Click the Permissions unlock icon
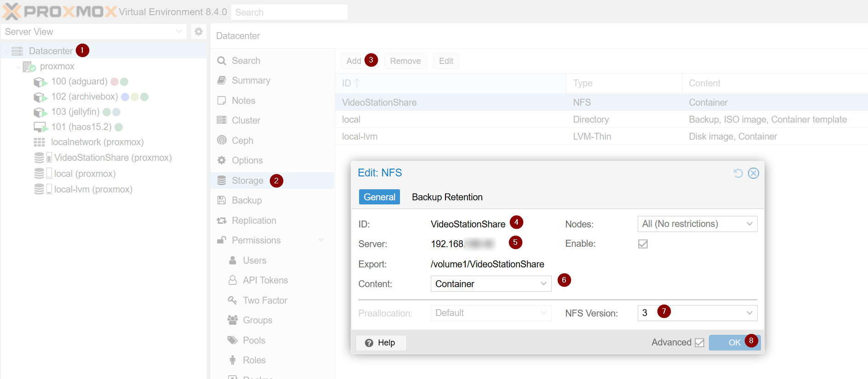 click(x=222, y=240)
